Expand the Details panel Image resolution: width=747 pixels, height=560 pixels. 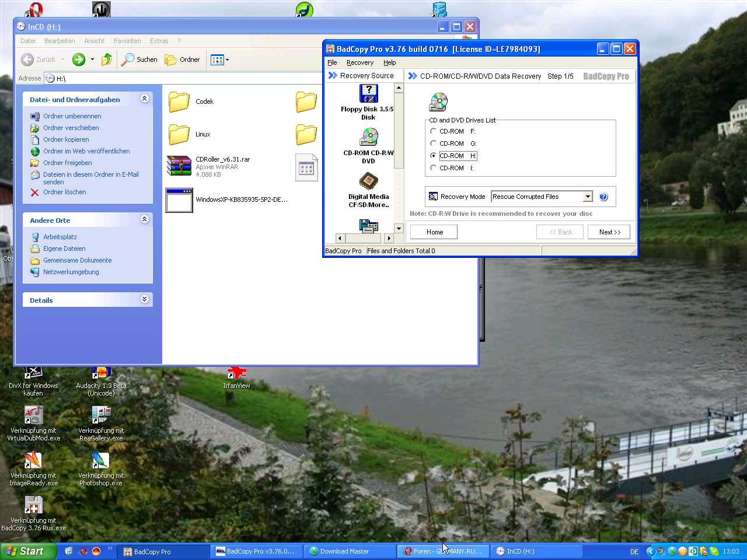tap(144, 299)
